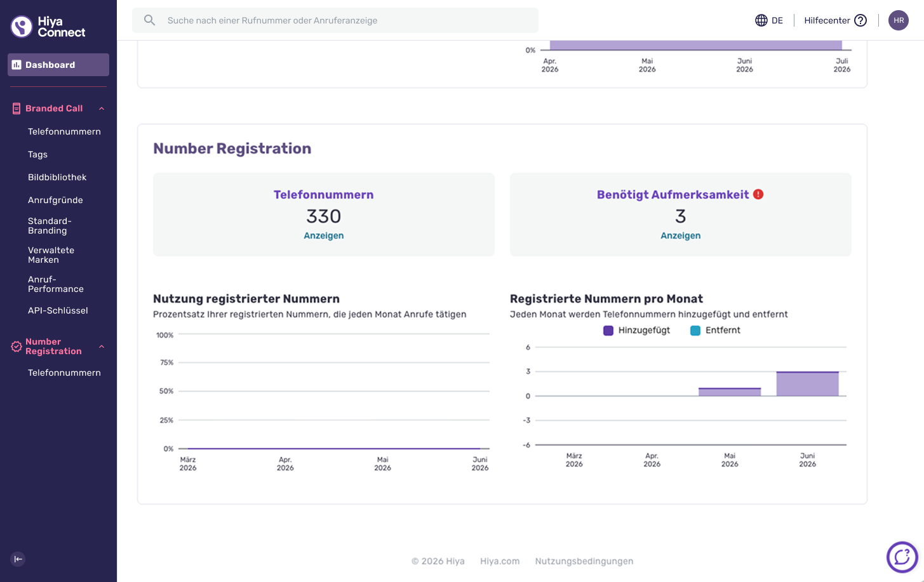Toggle the Entfernt legend series
The height and width of the screenshot is (582, 924).
716,330
